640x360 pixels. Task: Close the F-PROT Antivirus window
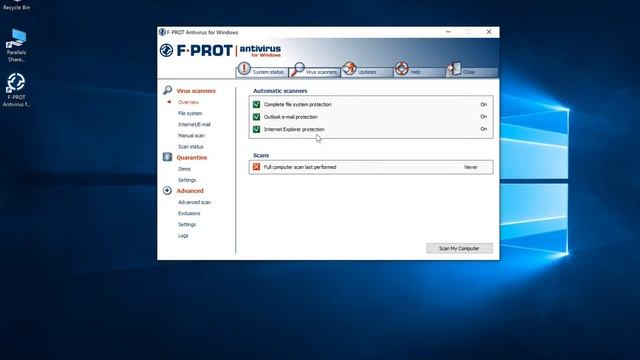click(x=489, y=32)
